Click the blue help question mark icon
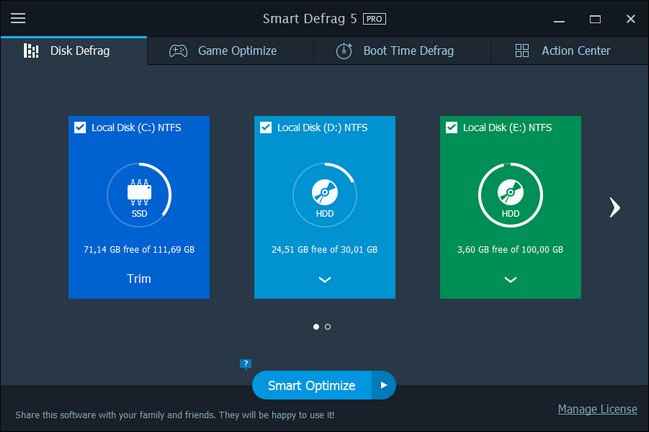The height and width of the screenshot is (432, 649). [246, 364]
